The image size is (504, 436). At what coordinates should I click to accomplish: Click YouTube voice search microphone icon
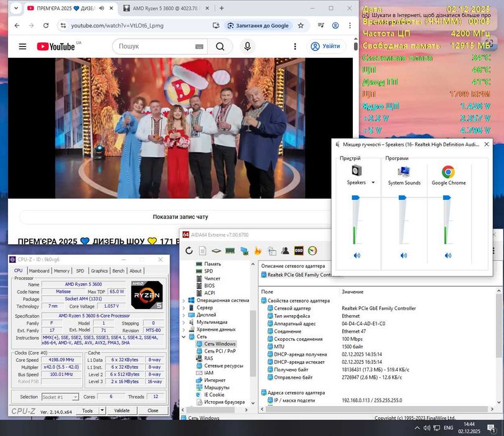248,47
